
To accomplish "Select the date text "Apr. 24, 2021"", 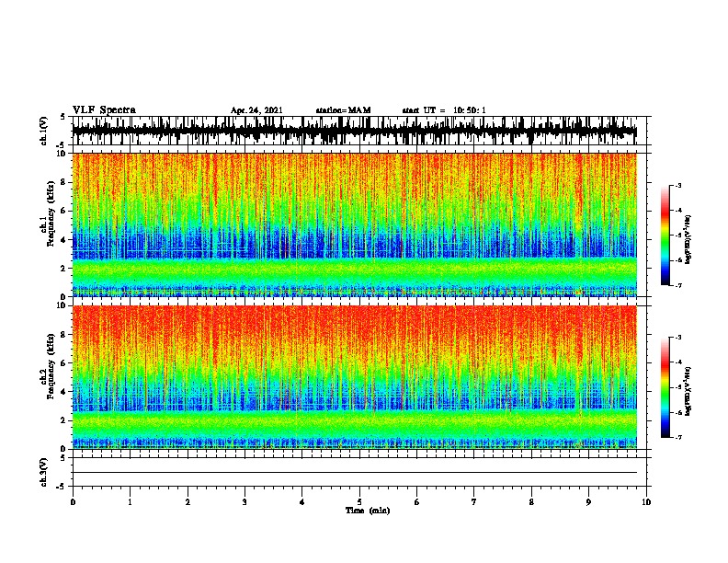I will click(x=256, y=110).
